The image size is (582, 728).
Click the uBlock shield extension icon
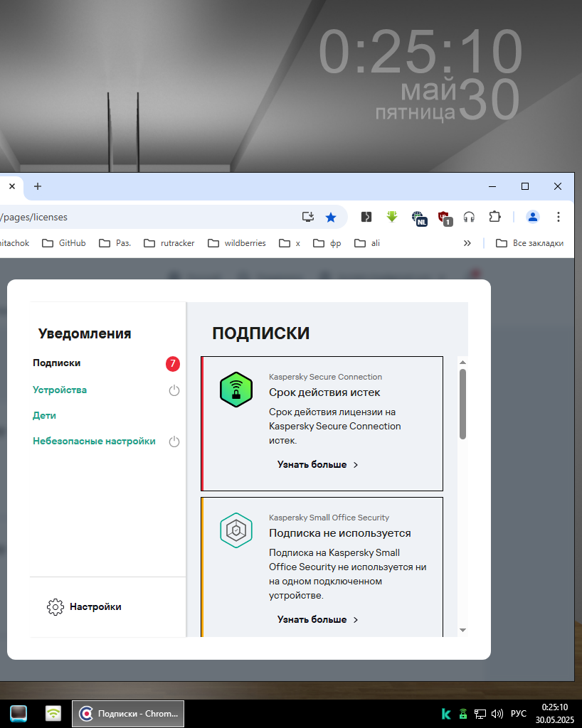pos(445,218)
